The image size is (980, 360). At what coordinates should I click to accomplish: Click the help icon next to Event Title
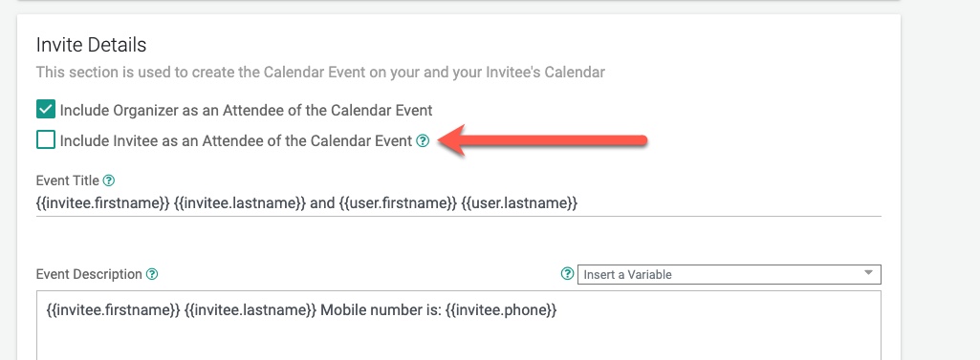(109, 180)
